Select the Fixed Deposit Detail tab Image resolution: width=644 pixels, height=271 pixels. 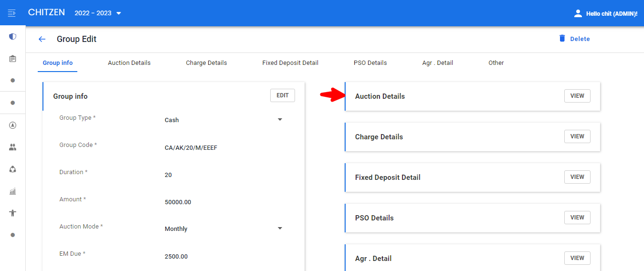pyautogui.click(x=290, y=63)
